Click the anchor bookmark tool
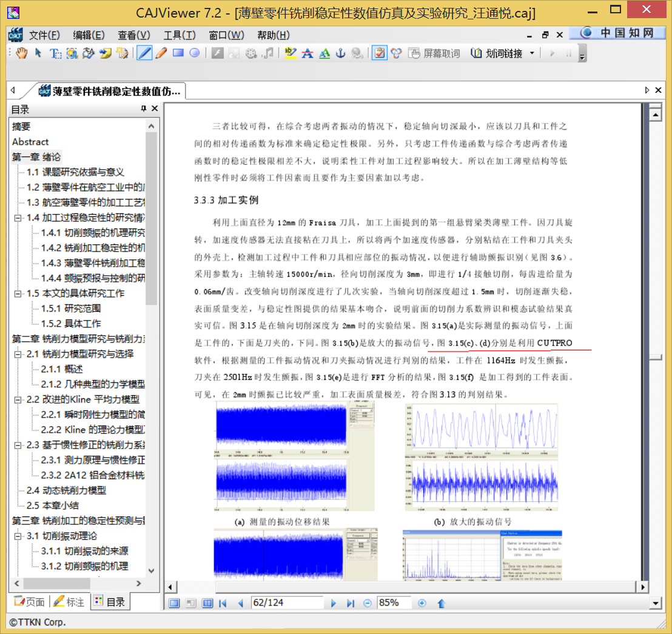The image size is (672, 634). pyautogui.click(x=341, y=53)
